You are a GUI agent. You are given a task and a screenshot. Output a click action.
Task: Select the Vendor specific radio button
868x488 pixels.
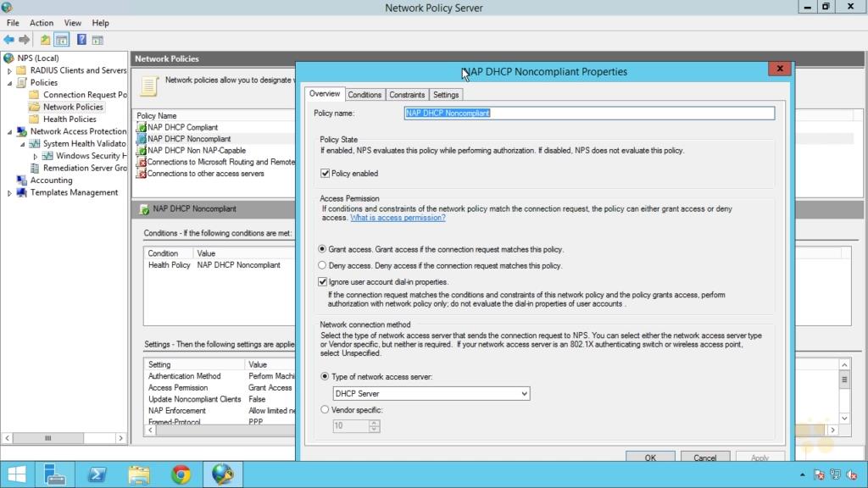pyautogui.click(x=325, y=409)
